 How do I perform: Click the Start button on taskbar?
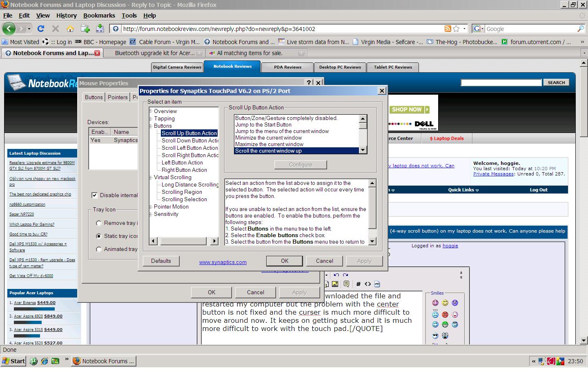click(14, 361)
